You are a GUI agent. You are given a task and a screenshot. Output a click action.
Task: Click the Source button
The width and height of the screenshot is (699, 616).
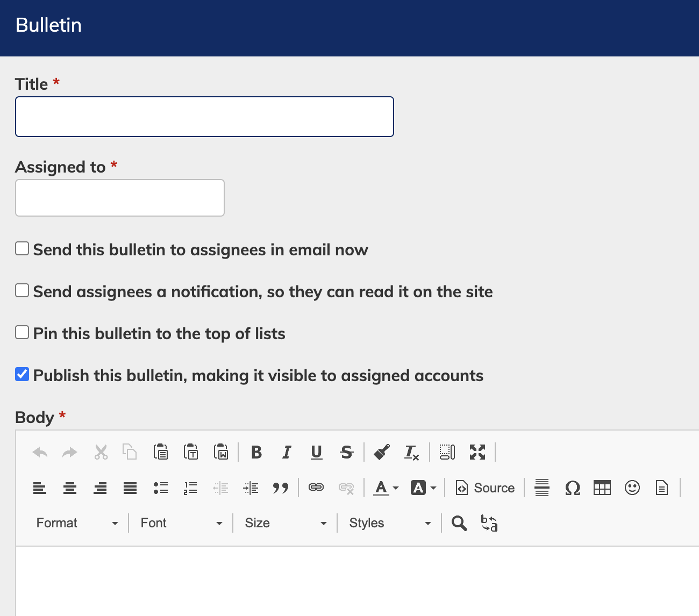click(485, 488)
